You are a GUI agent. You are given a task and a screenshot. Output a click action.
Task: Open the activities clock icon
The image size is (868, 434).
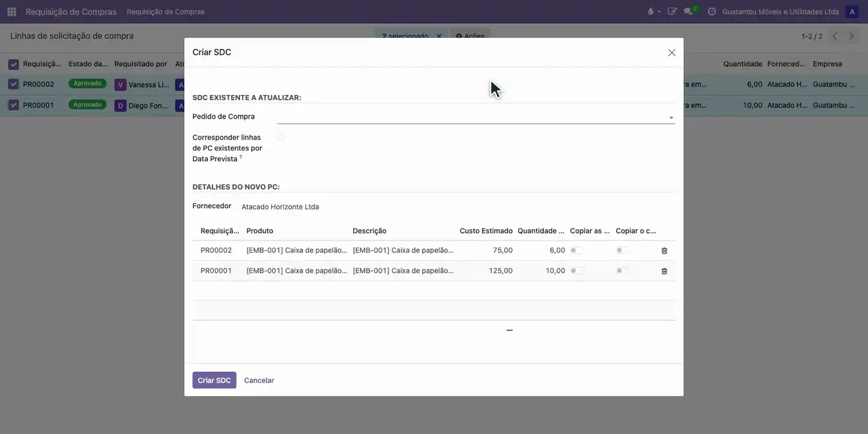[x=711, y=12]
